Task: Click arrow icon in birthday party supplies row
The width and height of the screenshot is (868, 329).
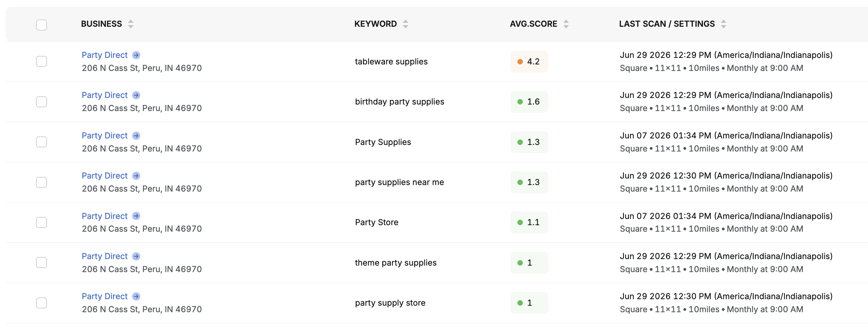Action: coord(136,95)
